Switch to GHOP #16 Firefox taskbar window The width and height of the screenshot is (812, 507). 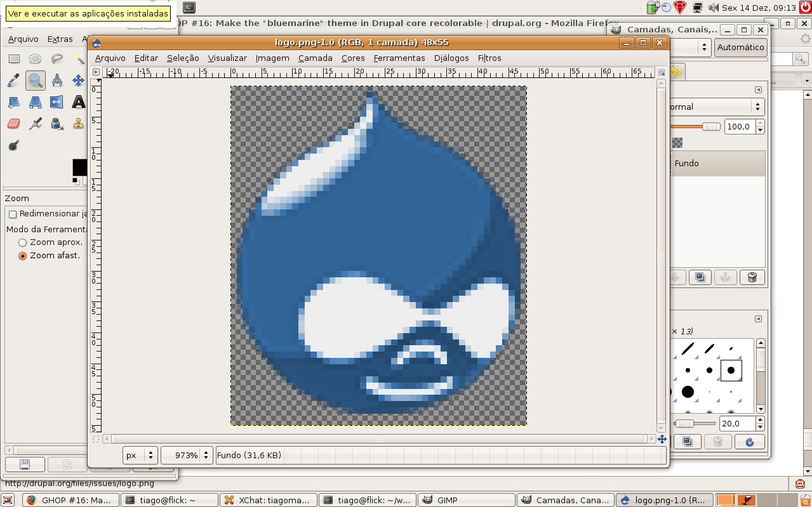tap(71, 500)
